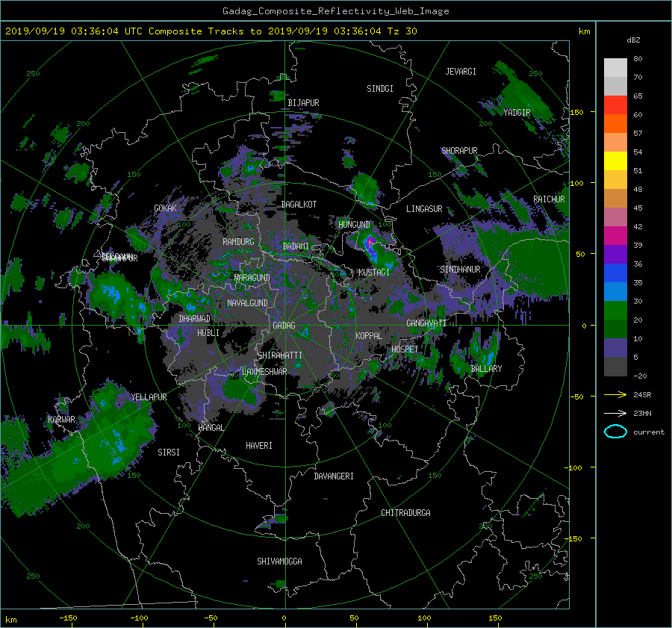Screen dimensions: 672x628
Task: Click the KUSTAGI city label
Action: pos(374,273)
